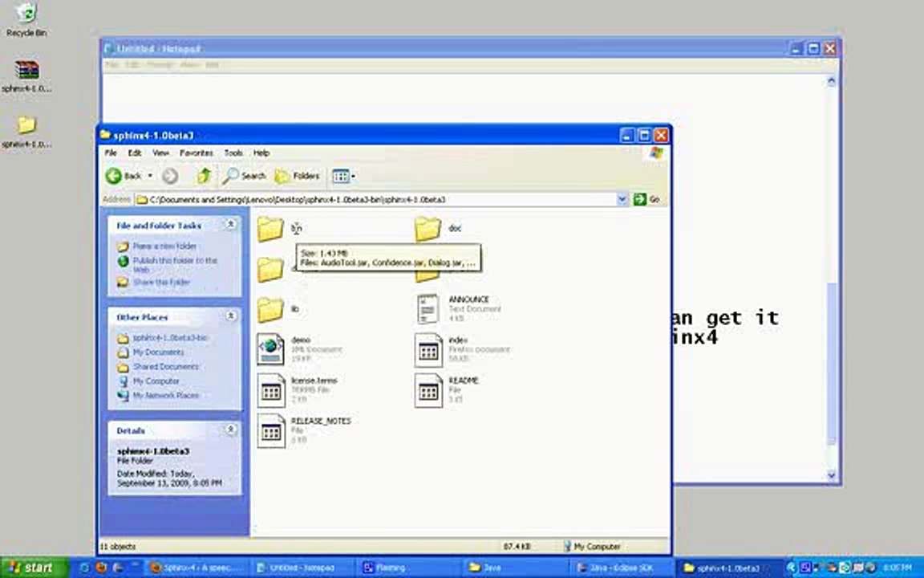Open the Tools menu
The width and height of the screenshot is (924, 578).
[233, 153]
